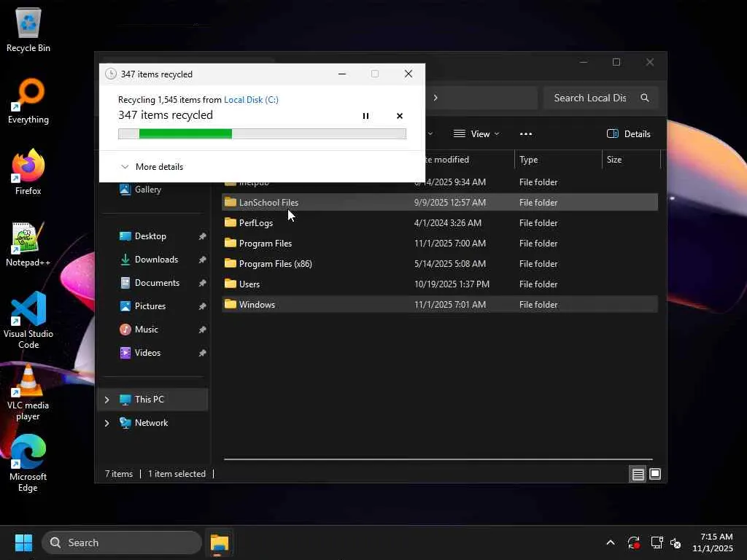Screen dimensions: 747x560
Task: Sort by the Type column header
Action: pyautogui.click(x=558, y=160)
